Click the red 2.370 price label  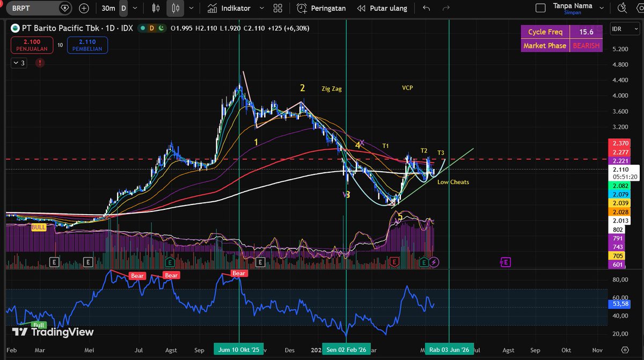pyautogui.click(x=620, y=144)
